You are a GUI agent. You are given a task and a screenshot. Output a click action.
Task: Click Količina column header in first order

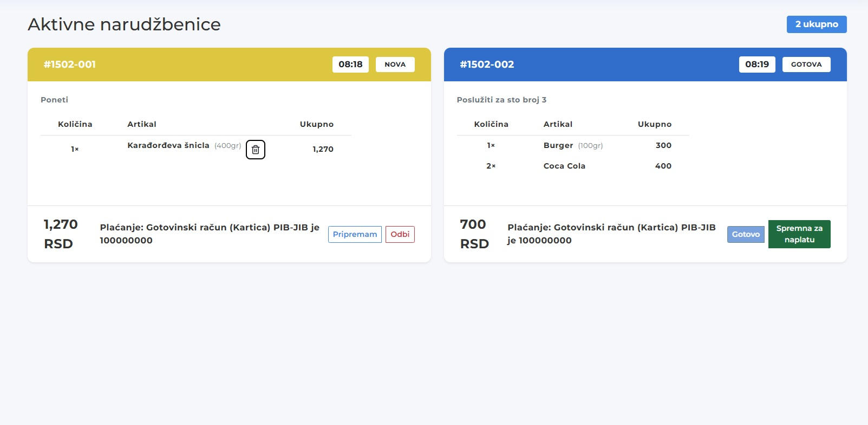pyautogui.click(x=75, y=124)
